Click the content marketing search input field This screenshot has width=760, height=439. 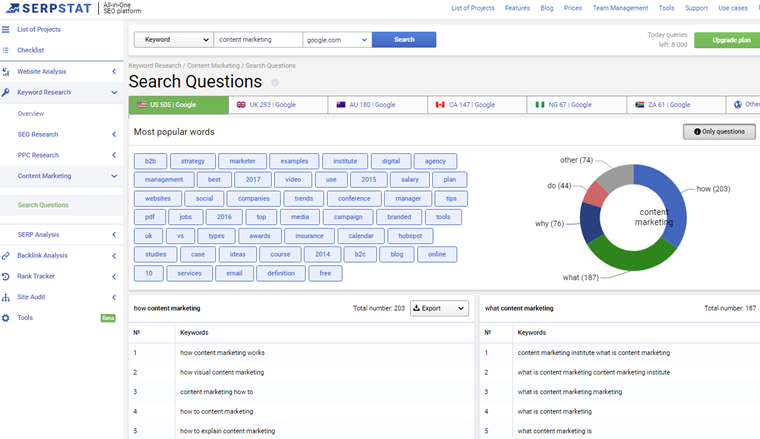[x=257, y=40]
